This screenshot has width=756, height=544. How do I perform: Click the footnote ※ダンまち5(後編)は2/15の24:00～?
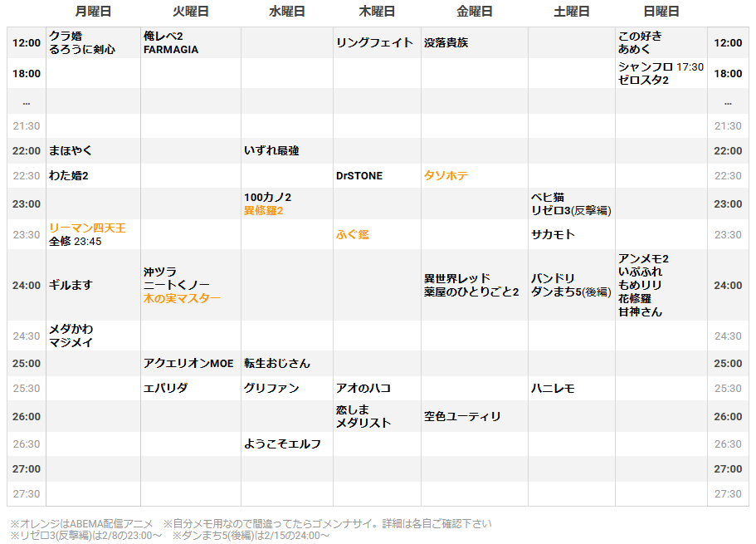[x=251, y=536]
